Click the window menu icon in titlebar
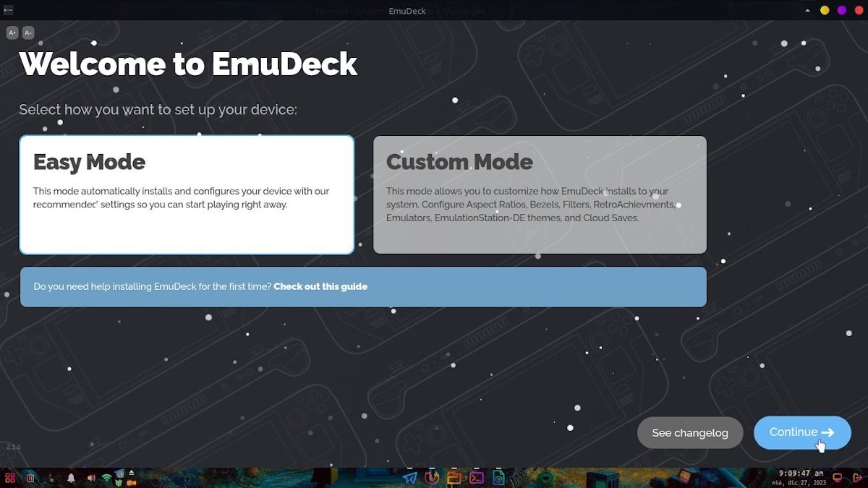The height and width of the screenshot is (488, 868). pos(7,10)
